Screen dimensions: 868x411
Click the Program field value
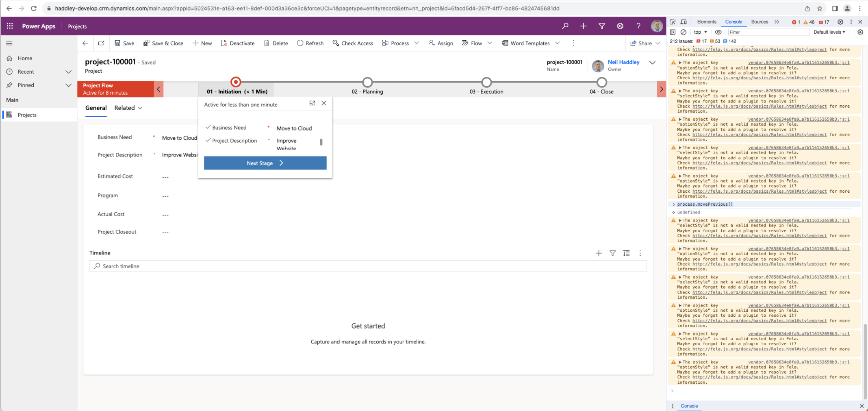pos(165,196)
